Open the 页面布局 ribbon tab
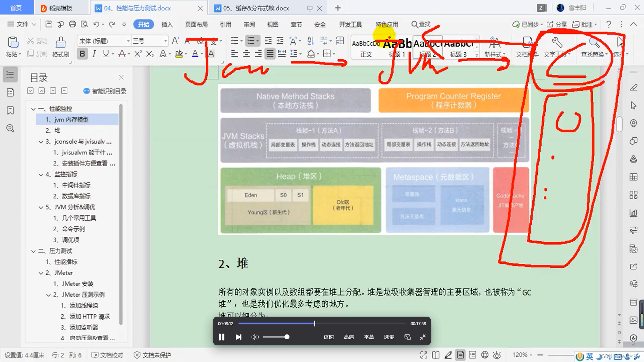The image size is (644, 362). tap(196, 24)
